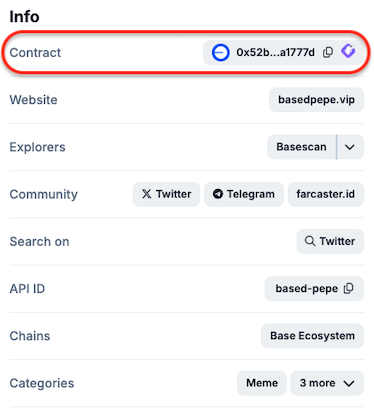This screenshot has height=417, width=374.
Task: Open the Twitter community page
Action: tap(166, 194)
